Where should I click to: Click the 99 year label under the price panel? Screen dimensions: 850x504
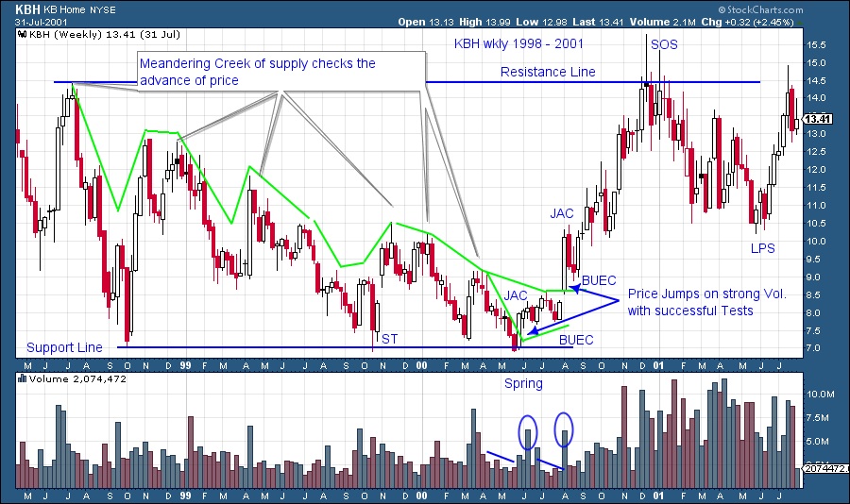(x=185, y=366)
